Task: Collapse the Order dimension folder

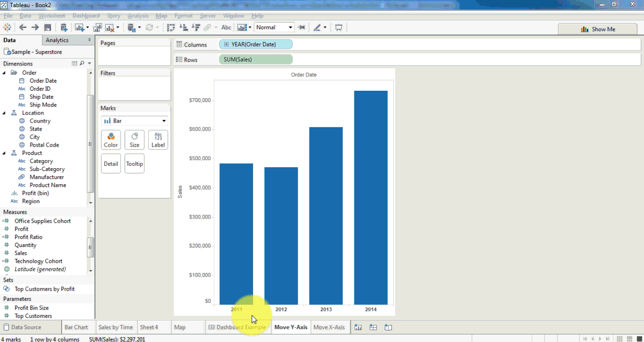Action: click(4, 72)
